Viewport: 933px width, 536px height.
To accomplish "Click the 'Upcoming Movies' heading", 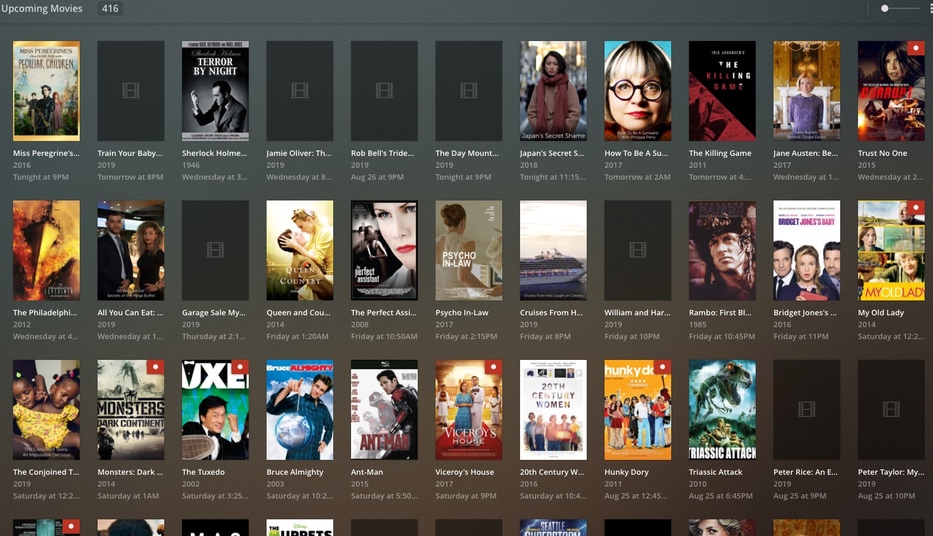I will [x=42, y=8].
